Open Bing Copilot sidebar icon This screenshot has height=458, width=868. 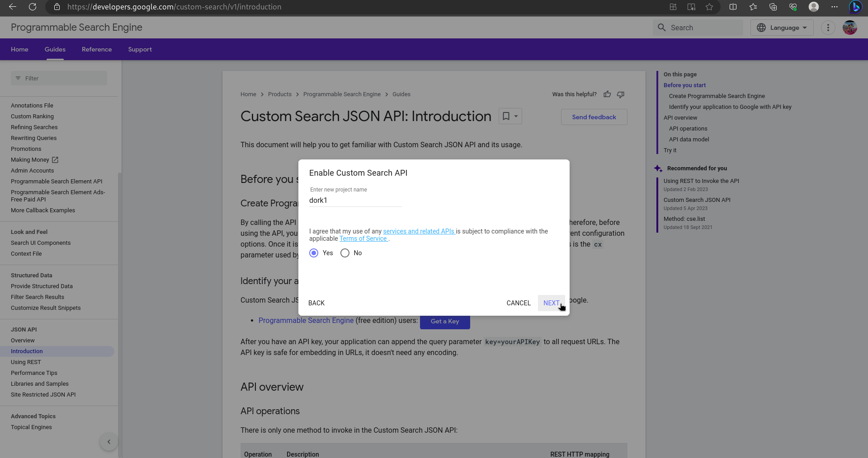(855, 7)
